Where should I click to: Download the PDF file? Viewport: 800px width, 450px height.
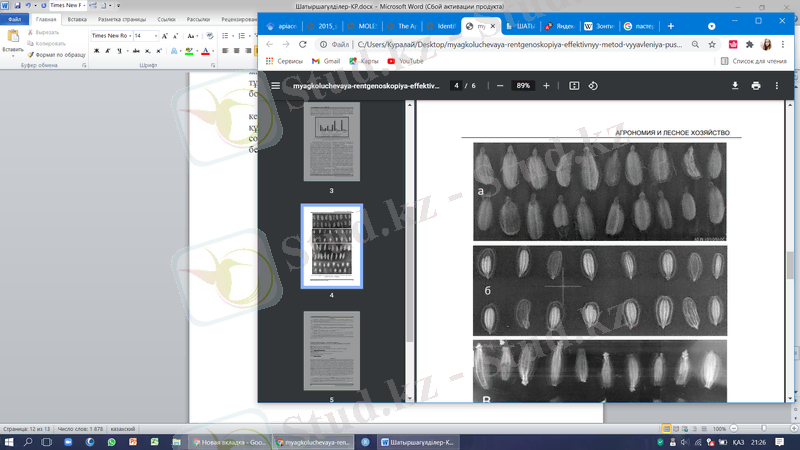[735, 86]
